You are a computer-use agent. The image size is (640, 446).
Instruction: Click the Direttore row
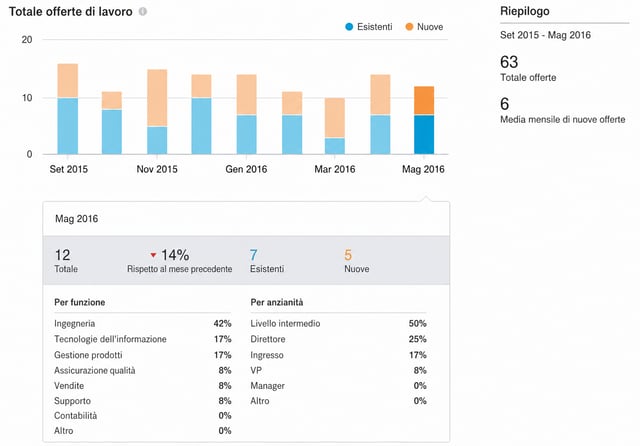pyautogui.click(x=338, y=339)
